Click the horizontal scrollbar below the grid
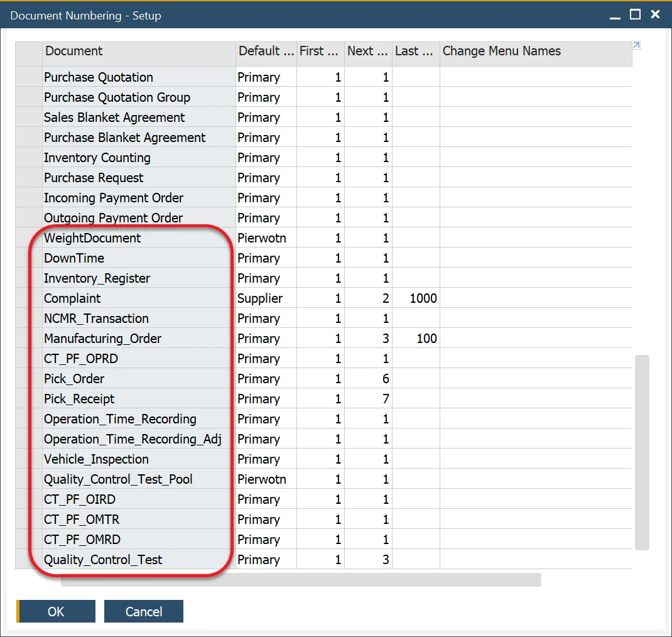 pos(300,580)
